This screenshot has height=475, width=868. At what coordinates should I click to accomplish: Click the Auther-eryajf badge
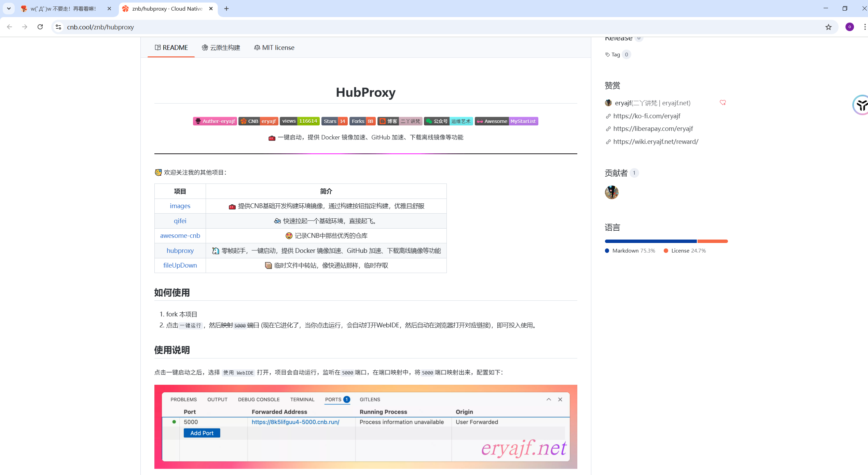pyautogui.click(x=215, y=121)
